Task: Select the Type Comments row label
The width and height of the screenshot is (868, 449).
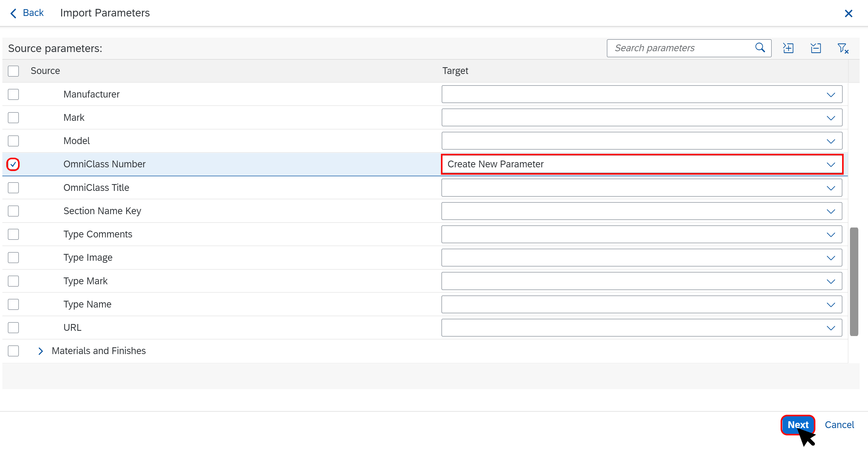Action: point(98,234)
